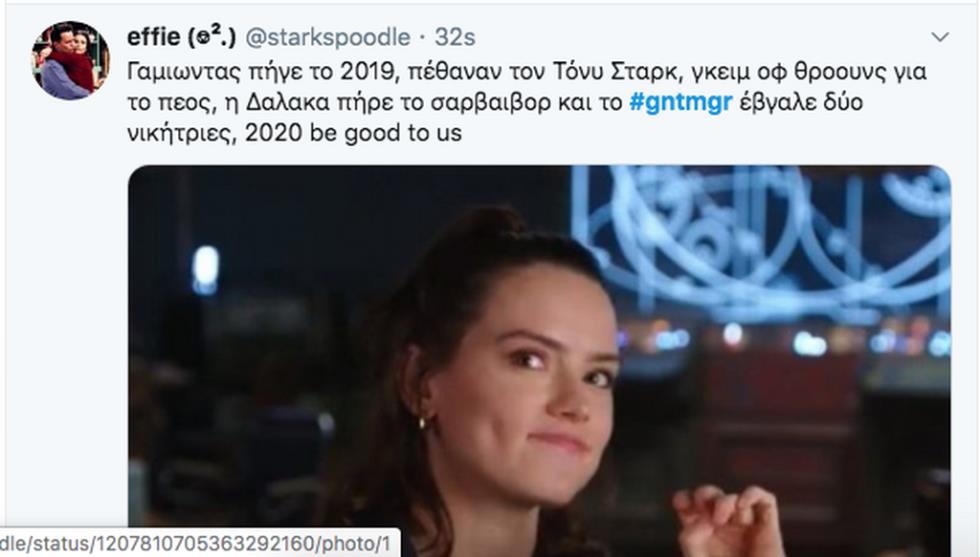980x557 pixels.
Task: Click the white blurred light in the photo
Action: point(206,269)
